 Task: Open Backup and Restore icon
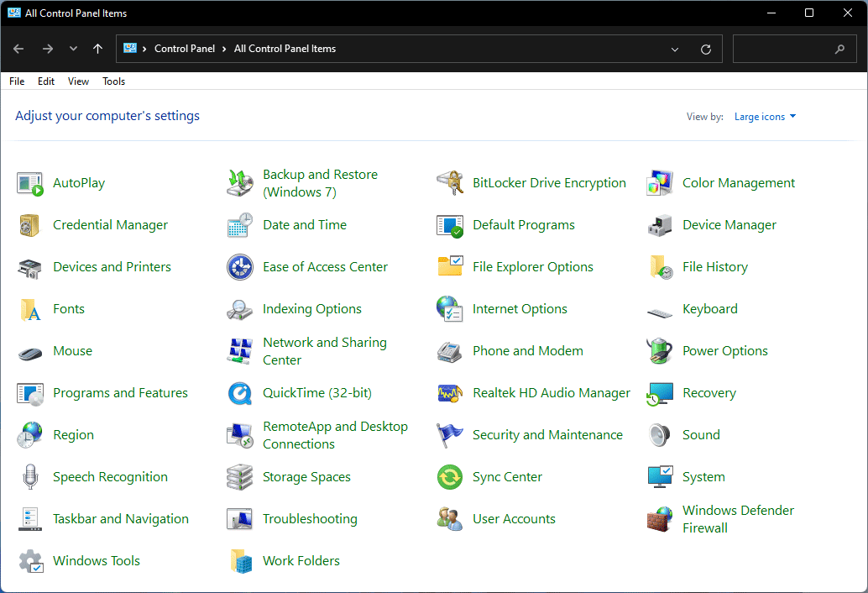(x=240, y=183)
